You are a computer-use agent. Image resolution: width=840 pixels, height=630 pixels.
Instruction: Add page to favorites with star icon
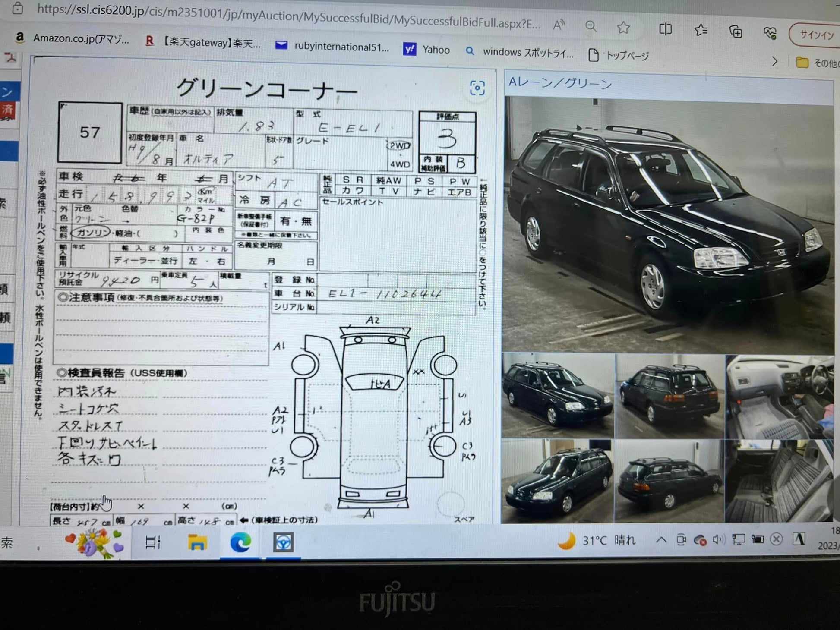623,28
